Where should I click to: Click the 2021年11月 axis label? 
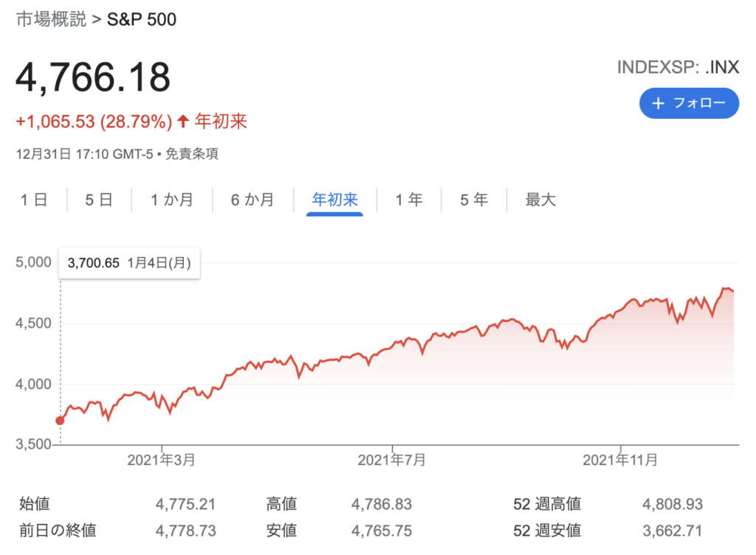pos(620,460)
